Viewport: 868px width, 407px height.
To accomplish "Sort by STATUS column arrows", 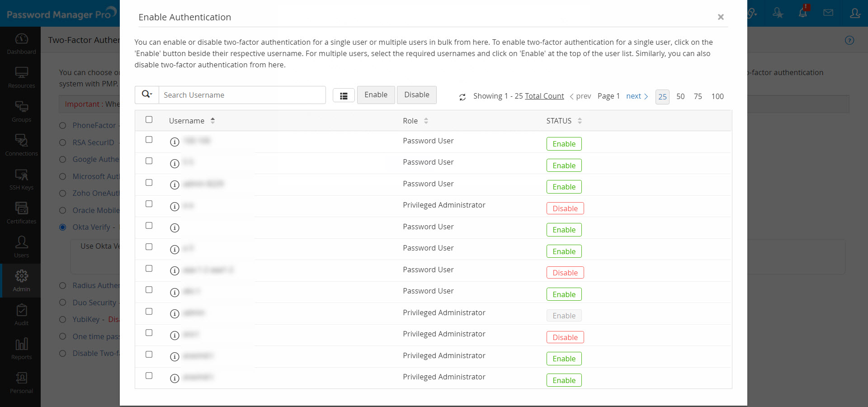I will click(x=580, y=121).
